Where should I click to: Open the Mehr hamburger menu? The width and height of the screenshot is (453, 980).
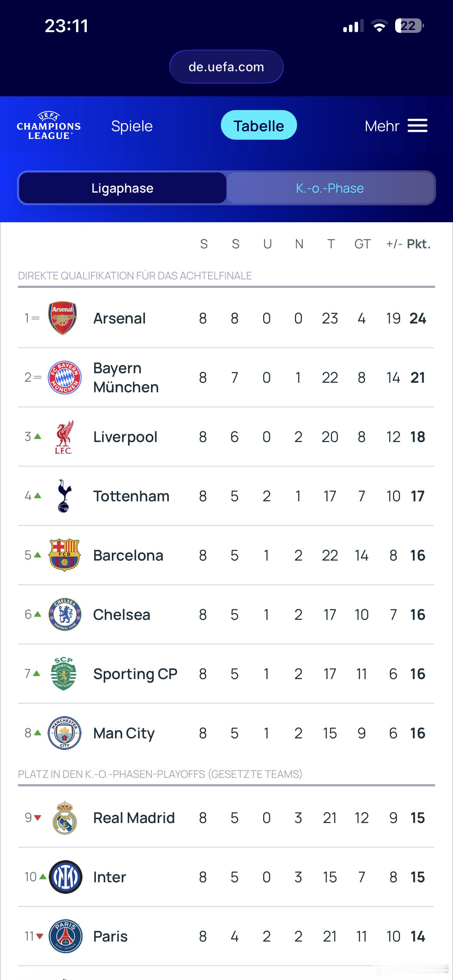(x=417, y=126)
